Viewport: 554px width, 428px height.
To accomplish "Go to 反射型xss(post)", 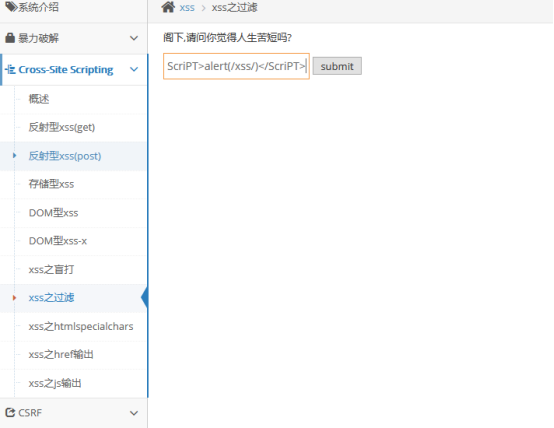I will 65,156.
